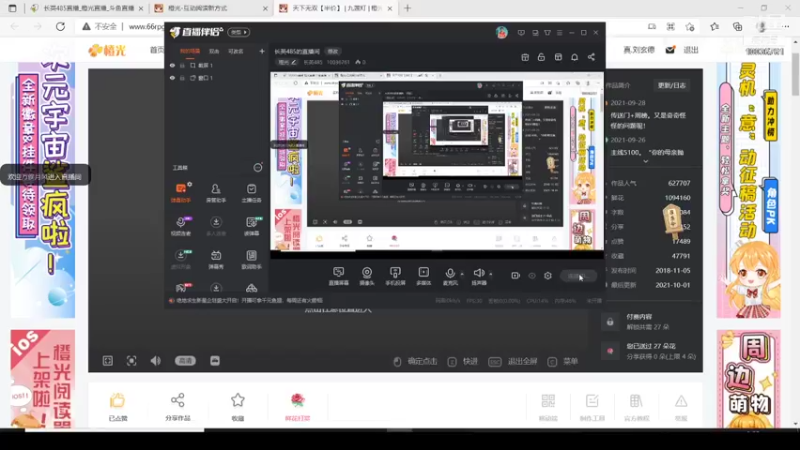Click the fit-screen icon in game player bar
This screenshot has height=450, width=800.
click(108, 361)
